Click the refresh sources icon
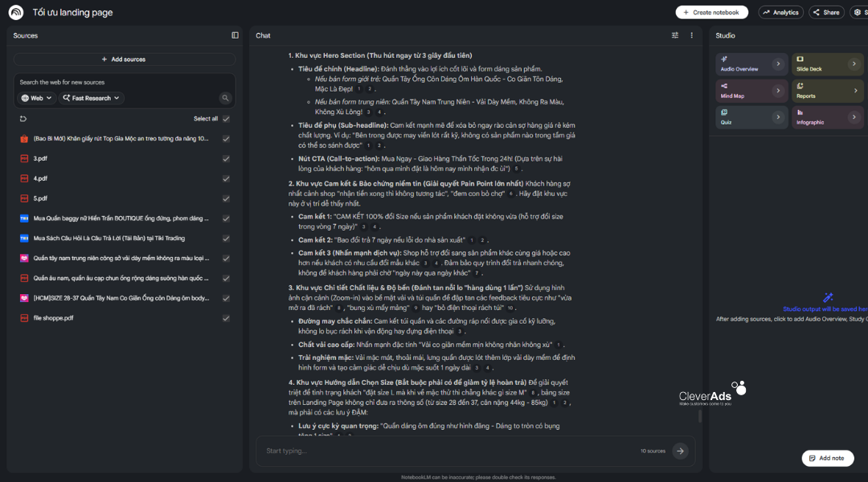 click(x=23, y=118)
